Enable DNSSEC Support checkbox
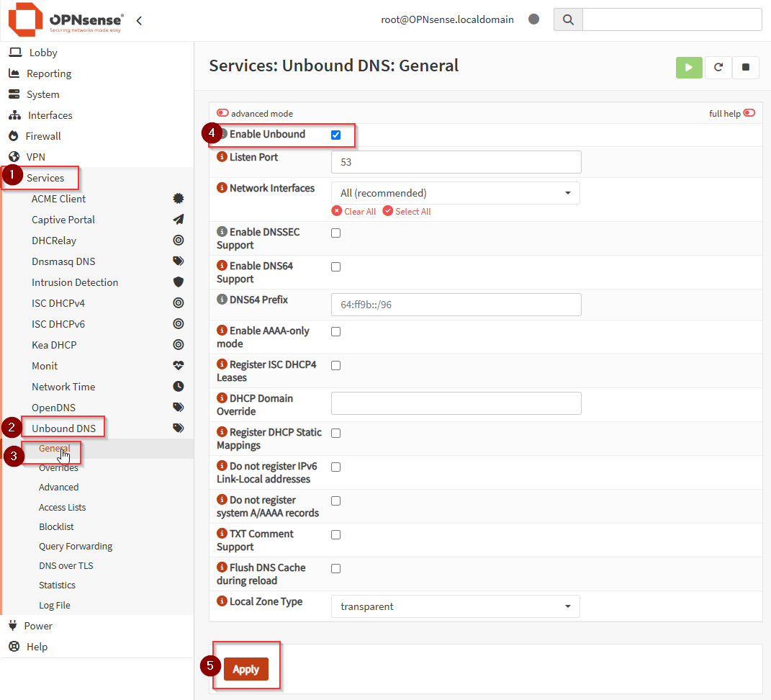Viewport: 771px width, 700px height. [336, 233]
